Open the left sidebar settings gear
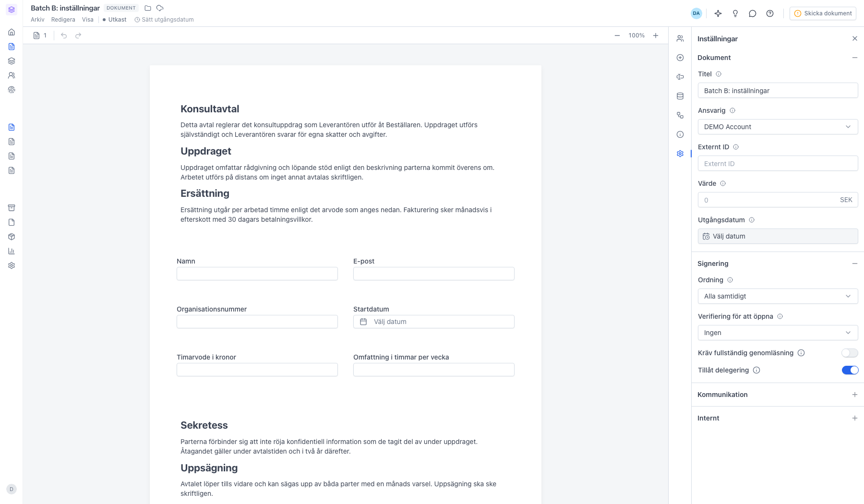864x504 pixels. (x=12, y=265)
